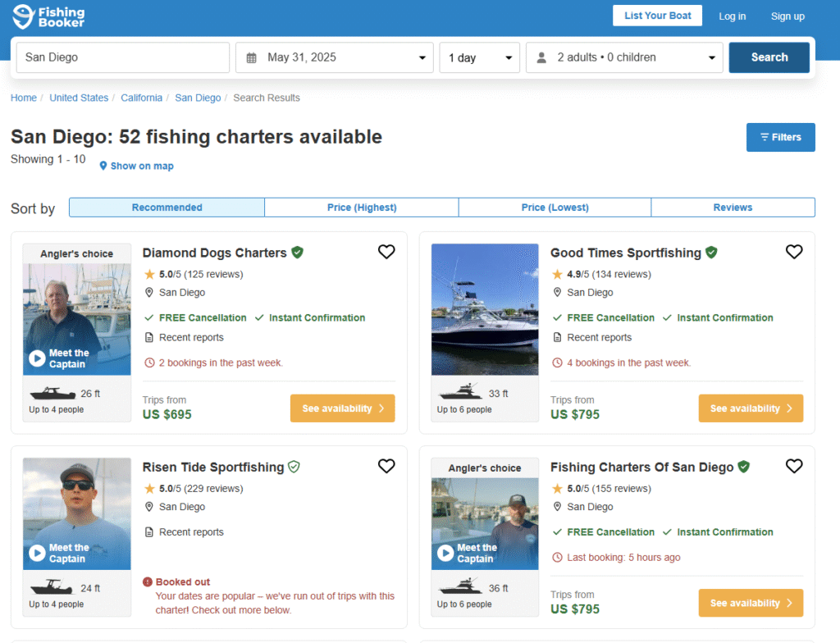This screenshot has width=840, height=643.
Task: Click verified badge next to Good Times Sportfishing
Action: click(711, 253)
